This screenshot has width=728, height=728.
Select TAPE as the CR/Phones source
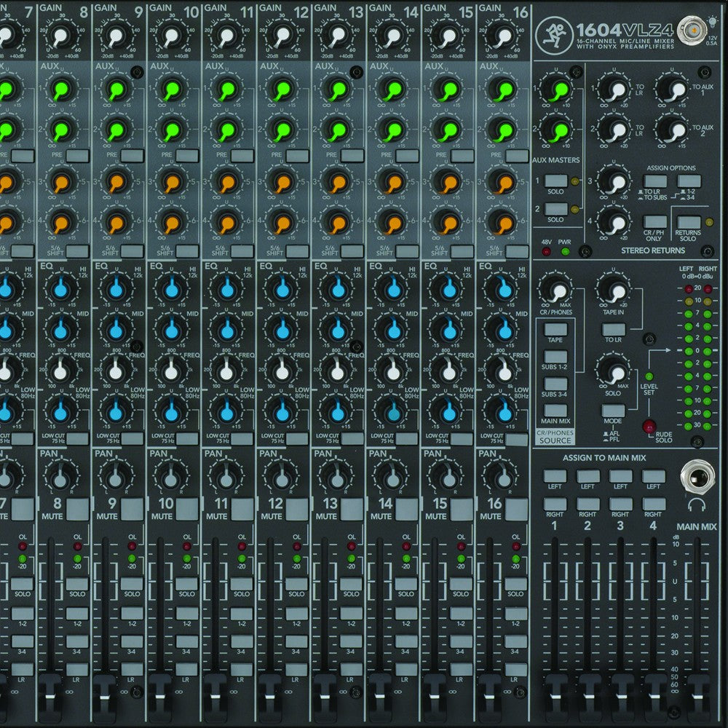(x=555, y=329)
